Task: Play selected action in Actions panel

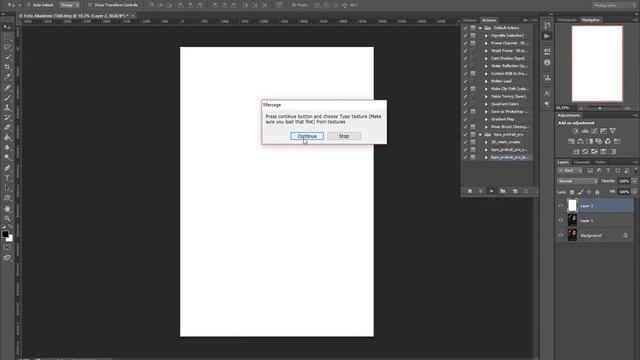Action: tap(491, 191)
